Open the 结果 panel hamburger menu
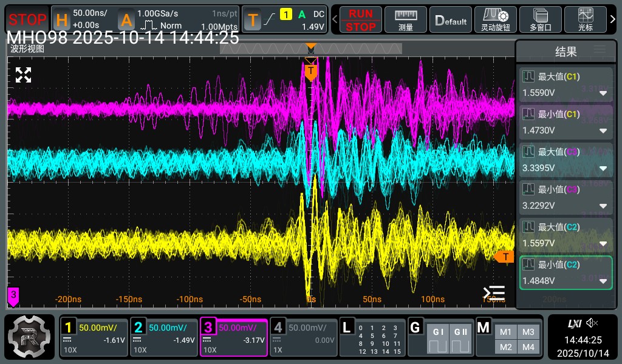The height and width of the screenshot is (364, 622). [x=600, y=50]
